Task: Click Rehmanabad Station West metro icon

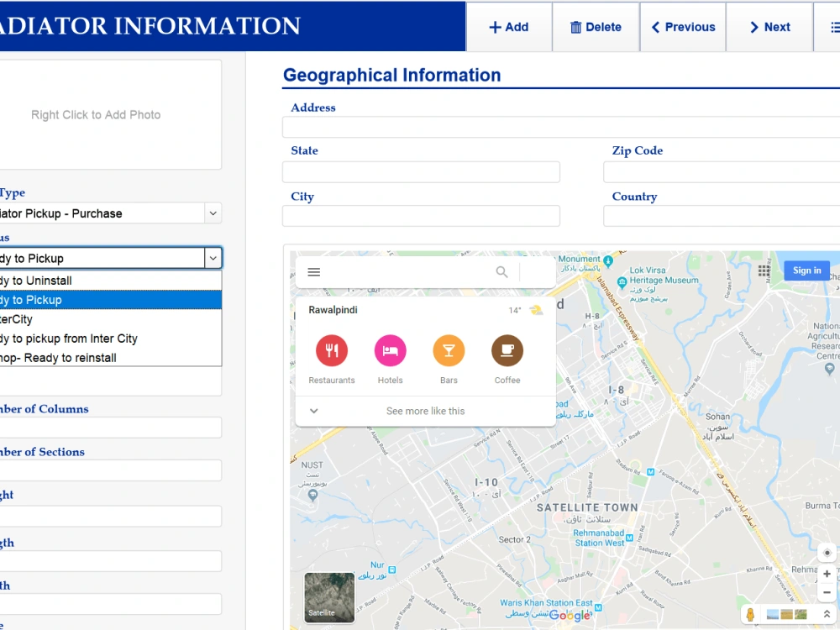Action: click(x=629, y=538)
